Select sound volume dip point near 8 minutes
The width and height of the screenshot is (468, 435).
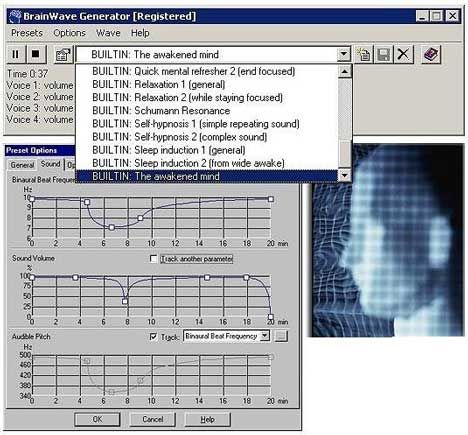[125, 301]
